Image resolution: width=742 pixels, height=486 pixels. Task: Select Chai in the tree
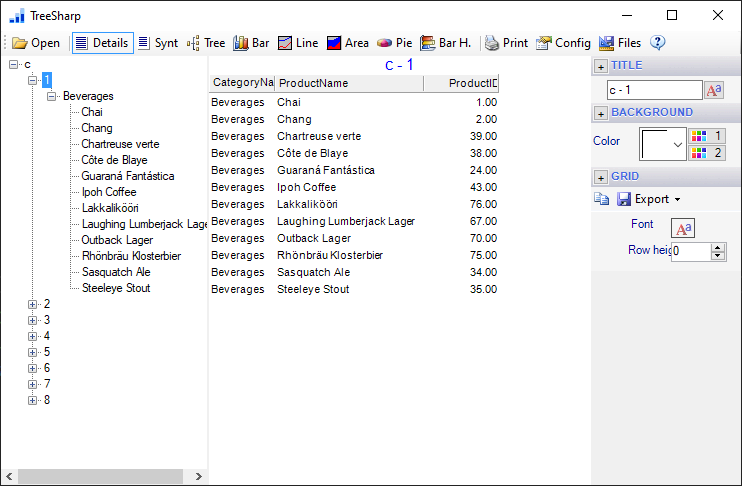(92, 112)
